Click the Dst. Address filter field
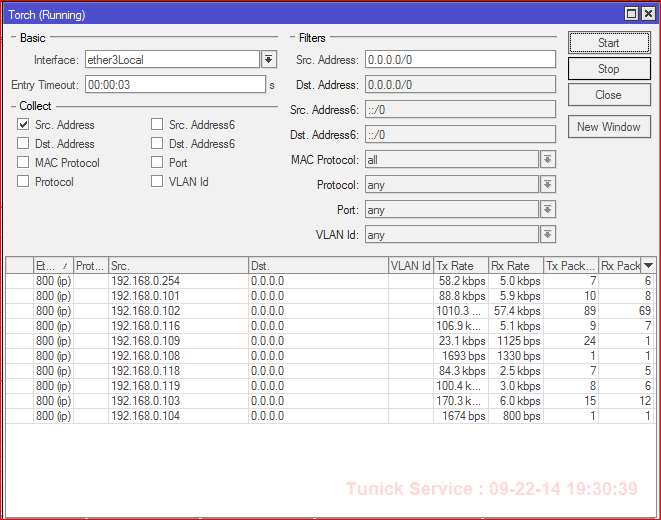The image size is (661, 520). coord(460,85)
